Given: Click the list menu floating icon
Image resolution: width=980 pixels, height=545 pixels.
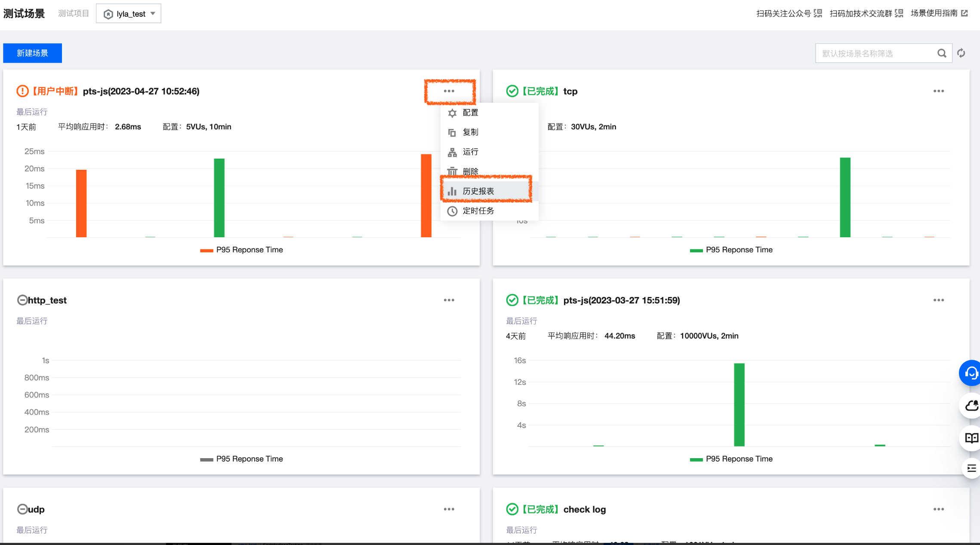Looking at the screenshot, I should coord(971,468).
